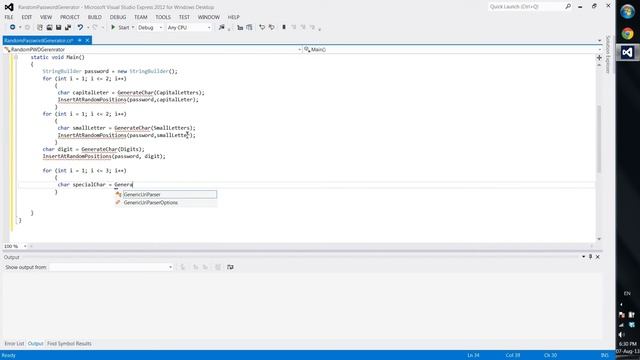Close the RandomPasswordGenerator.cs tab

click(x=87, y=40)
